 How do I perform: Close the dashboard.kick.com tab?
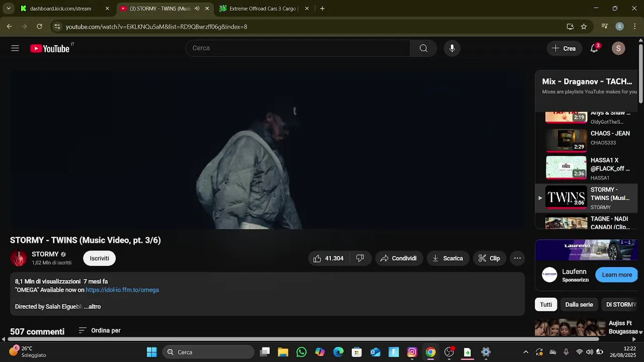(x=107, y=9)
